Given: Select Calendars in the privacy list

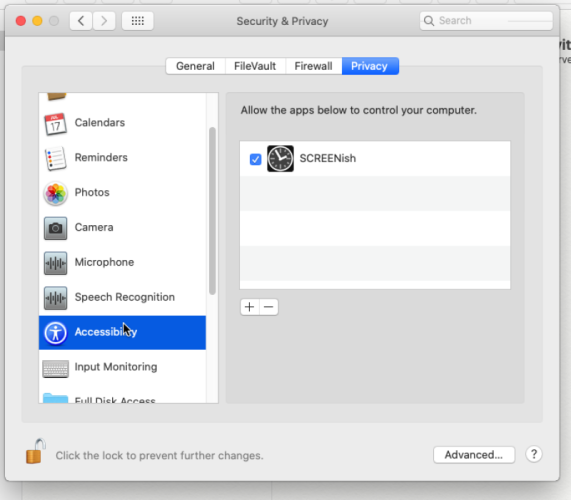Looking at the screenshot, I should pyautogui.click(x=122, y=123).
